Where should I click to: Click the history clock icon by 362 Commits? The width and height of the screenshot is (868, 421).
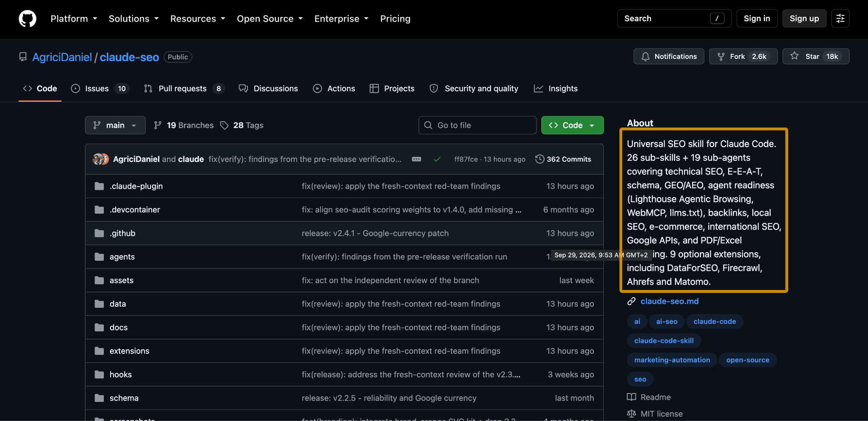(x=540, y=159)
